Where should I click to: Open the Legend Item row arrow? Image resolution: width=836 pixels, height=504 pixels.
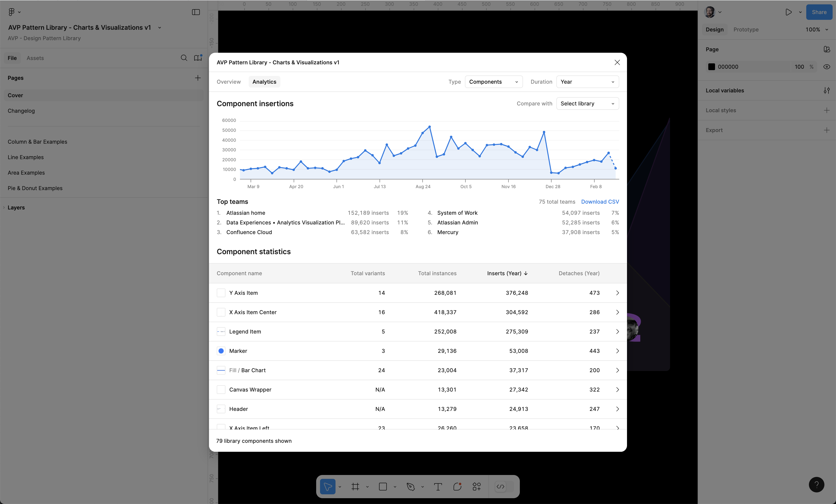pos(618,331)
